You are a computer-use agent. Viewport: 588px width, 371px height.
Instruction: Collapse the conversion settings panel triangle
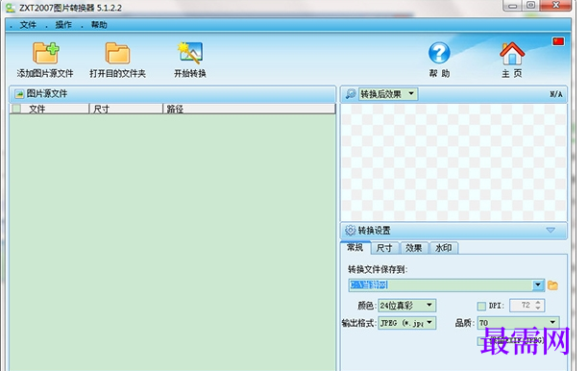[x=551, y=230]
